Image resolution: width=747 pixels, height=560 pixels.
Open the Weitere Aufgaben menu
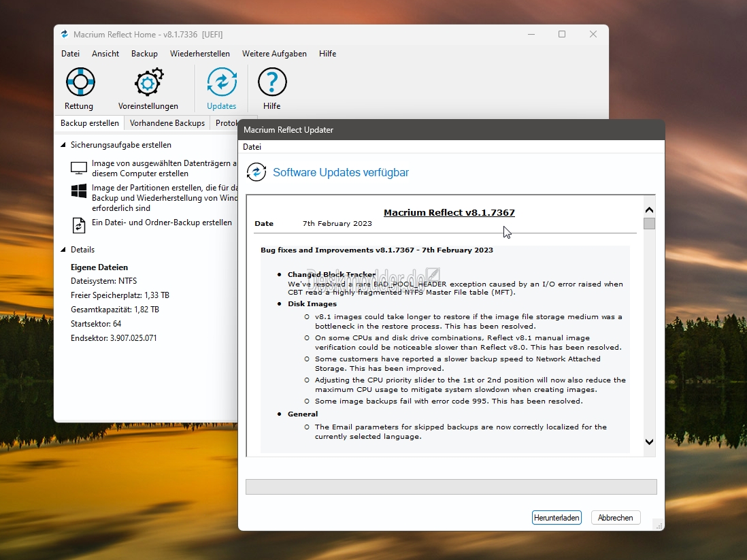[x=274, y=54]
